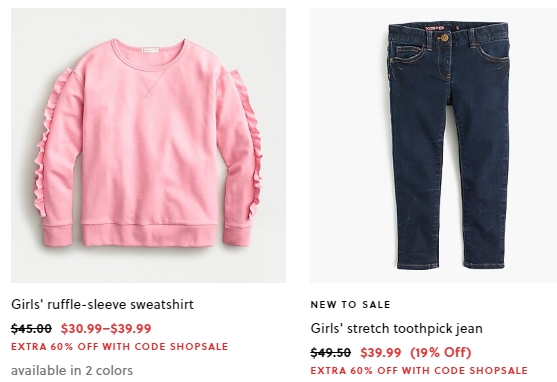Click the available in 2 colors text
This screenshot has width=557, height=382.
tap(72, 370)
